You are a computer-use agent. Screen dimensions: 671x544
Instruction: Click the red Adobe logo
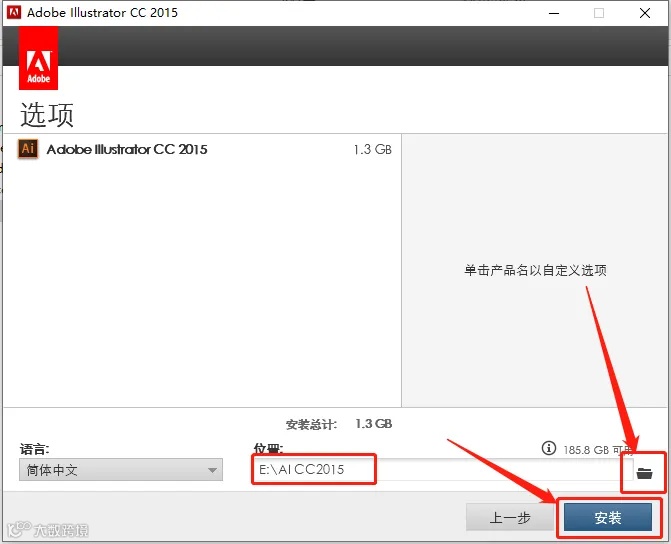click(39, 58)
